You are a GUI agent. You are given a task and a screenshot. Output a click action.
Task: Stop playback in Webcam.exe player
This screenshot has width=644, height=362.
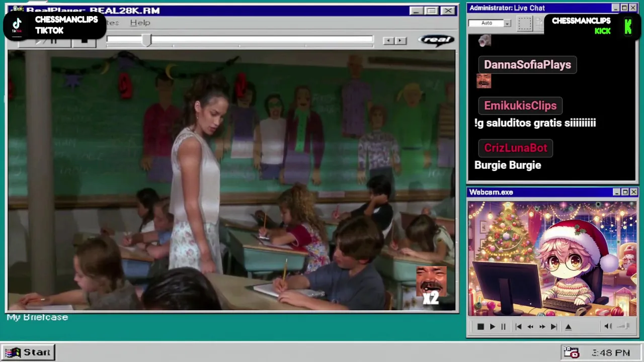point(480,327)
